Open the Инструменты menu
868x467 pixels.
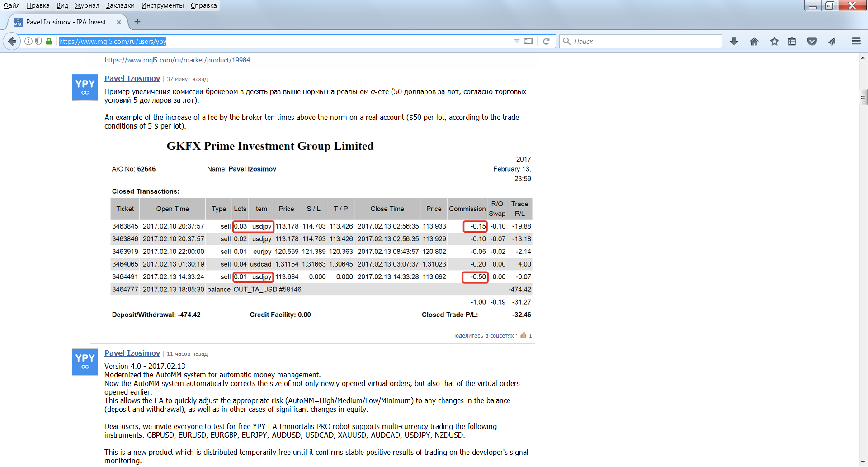163,5
